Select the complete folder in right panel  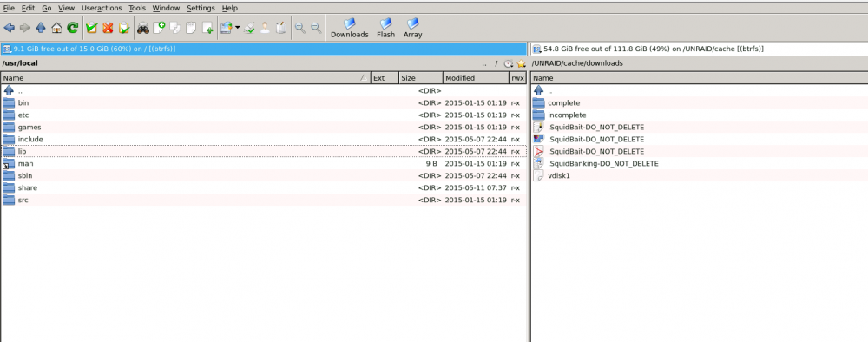point(699,103)
